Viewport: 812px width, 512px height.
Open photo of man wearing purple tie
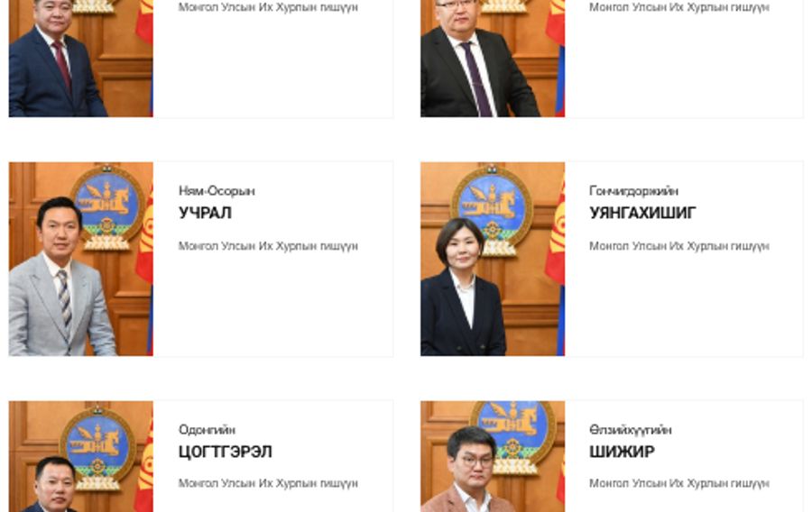point(493,58)
